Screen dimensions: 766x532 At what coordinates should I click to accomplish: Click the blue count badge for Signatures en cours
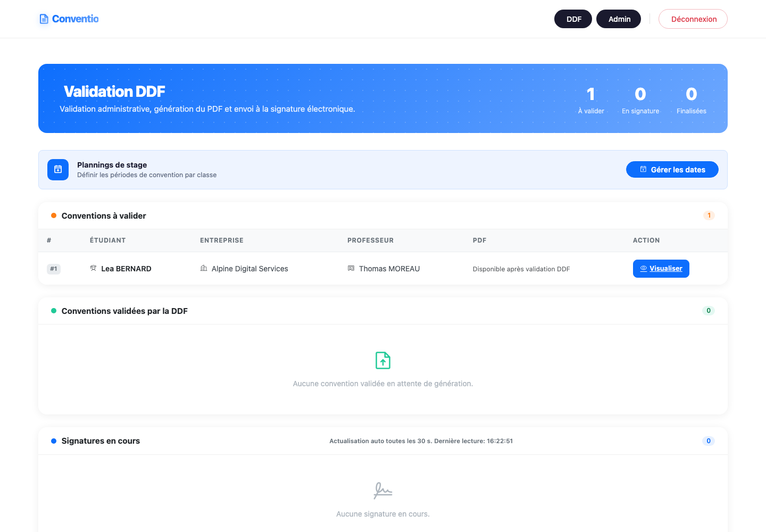coord(709,441)
